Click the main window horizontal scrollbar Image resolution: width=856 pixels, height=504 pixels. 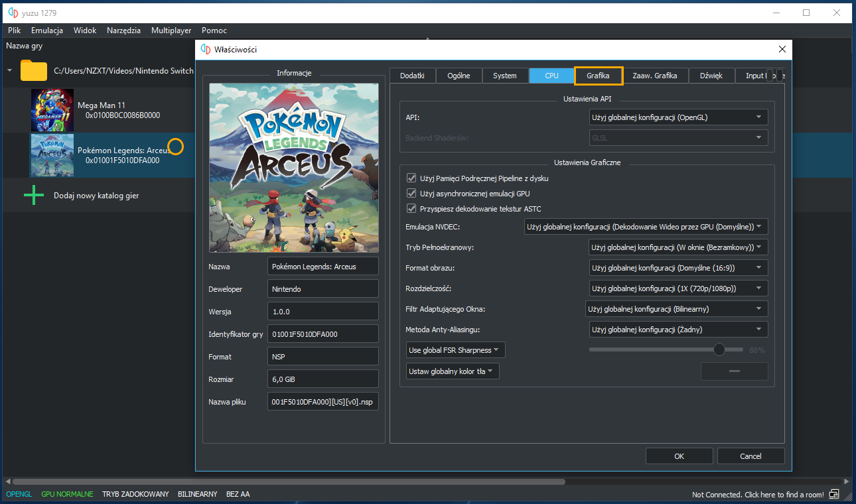coord(289,482)
